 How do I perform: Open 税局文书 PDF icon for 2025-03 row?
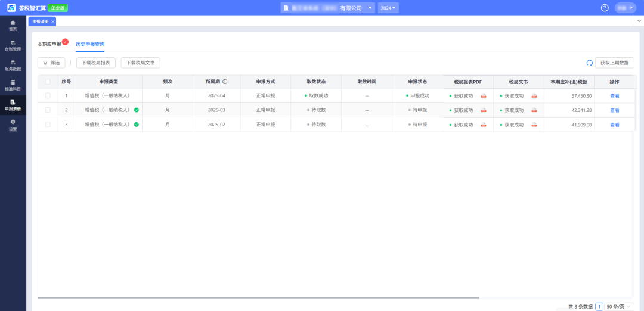tap(534, 110)
